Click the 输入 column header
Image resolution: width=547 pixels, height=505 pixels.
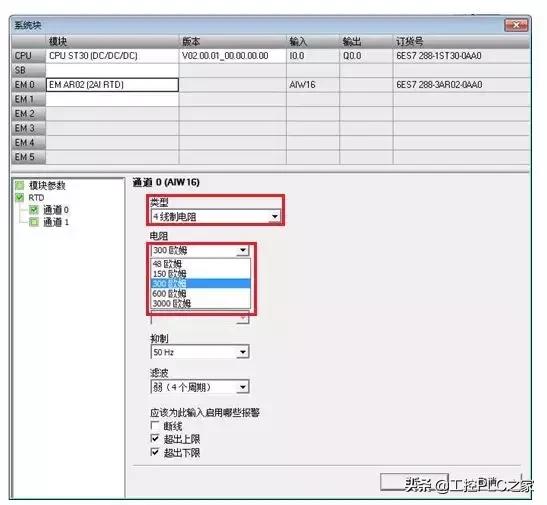pos(313,42)
